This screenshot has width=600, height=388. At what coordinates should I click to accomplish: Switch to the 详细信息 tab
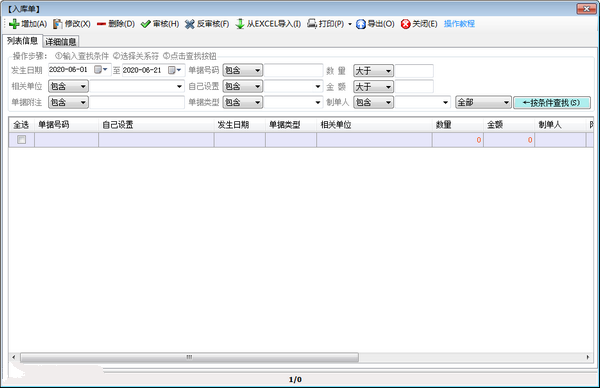[61, 41]
